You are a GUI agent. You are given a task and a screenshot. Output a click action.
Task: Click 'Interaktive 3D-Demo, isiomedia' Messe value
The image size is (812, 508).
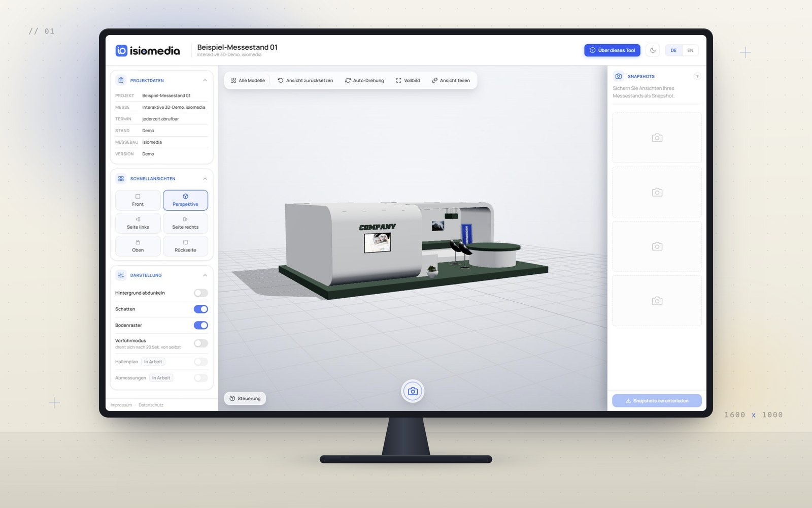click(x=174, y=107)
